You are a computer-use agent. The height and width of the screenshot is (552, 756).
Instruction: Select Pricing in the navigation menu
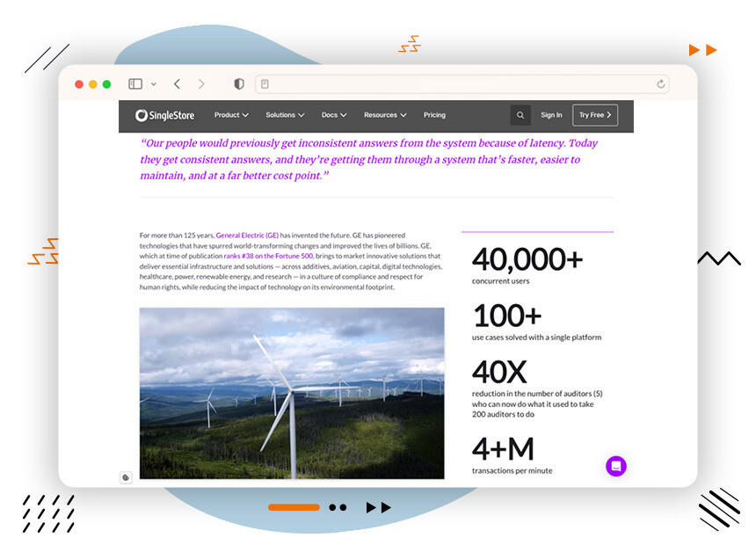434,114
